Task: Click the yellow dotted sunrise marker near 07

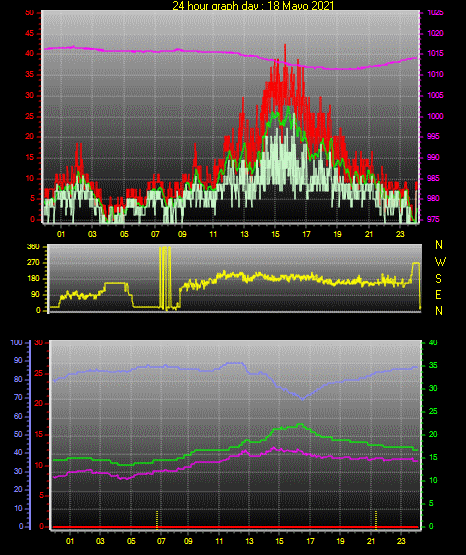Action: 157,519
